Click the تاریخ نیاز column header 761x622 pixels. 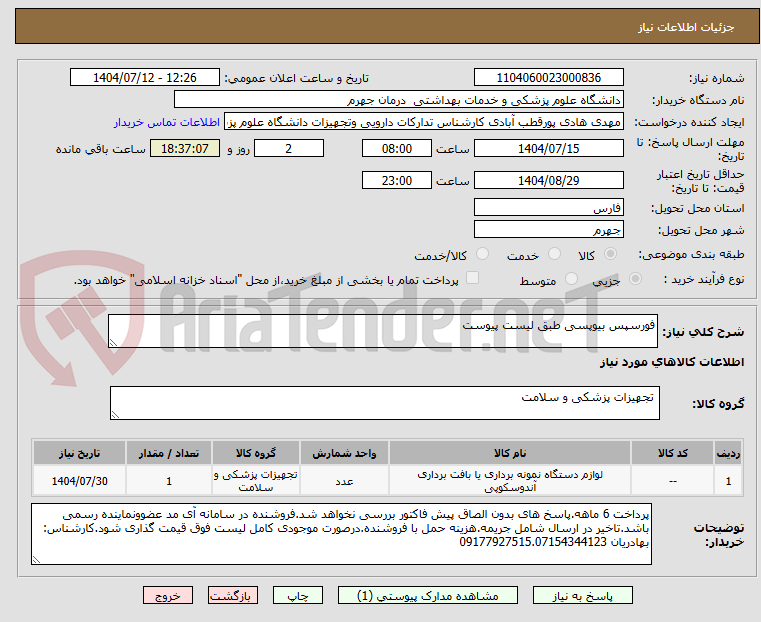coord(79,453)
